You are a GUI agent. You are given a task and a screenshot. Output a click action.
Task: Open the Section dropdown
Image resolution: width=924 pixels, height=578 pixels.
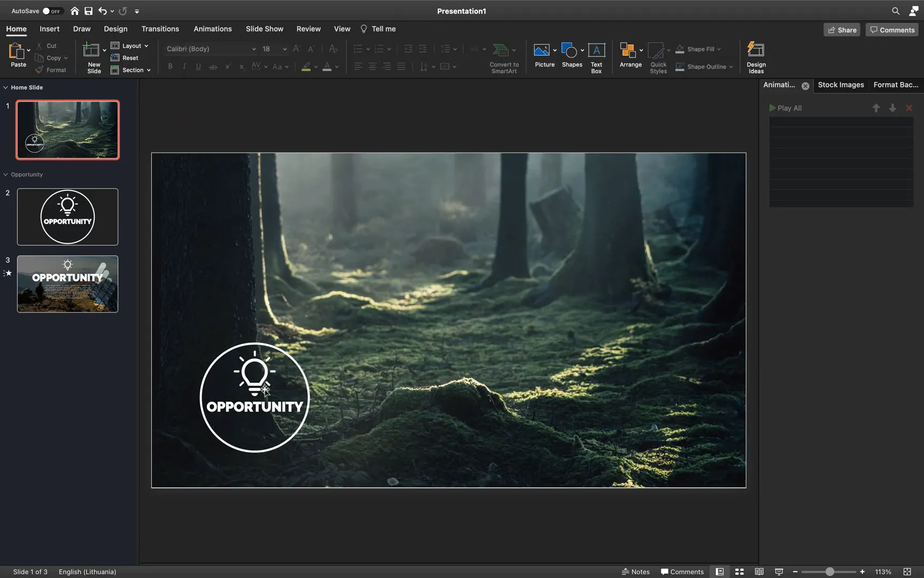click(x=130, y=70)
